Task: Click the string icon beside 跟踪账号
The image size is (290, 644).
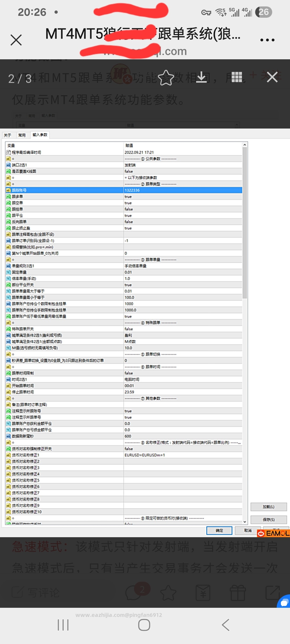Action: click(8, 190)
